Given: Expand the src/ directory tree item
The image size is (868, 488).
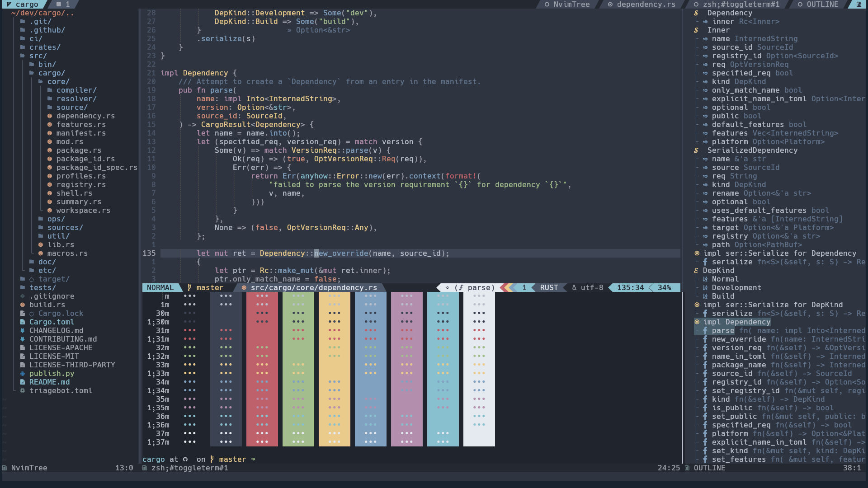Looking at the screenshot, I should [38, 55].
